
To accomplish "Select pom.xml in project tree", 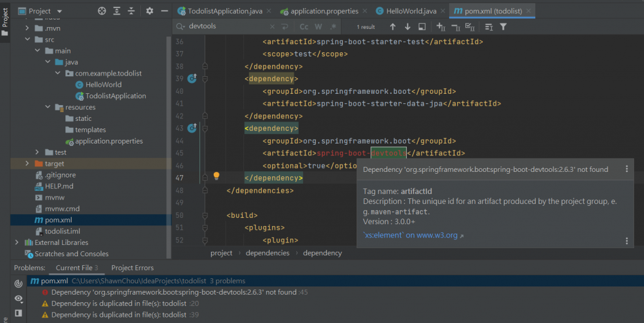I will pos(53,220).
